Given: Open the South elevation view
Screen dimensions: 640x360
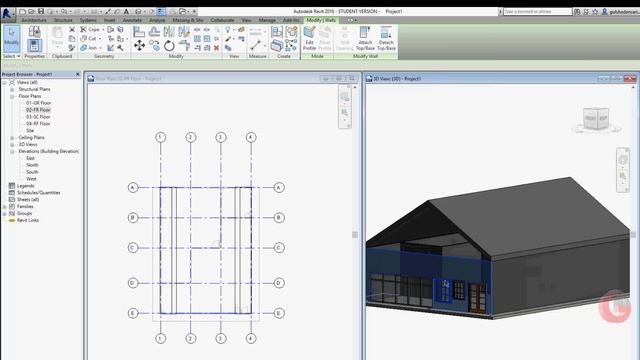Looking at the screenshot, I should [32, 172].
